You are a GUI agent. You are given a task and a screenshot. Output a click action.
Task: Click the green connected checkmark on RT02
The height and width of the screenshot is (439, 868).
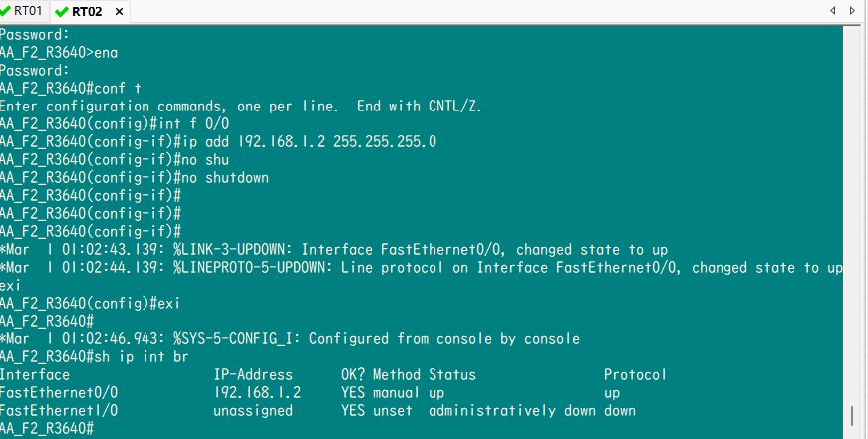(x=62, y=12)
